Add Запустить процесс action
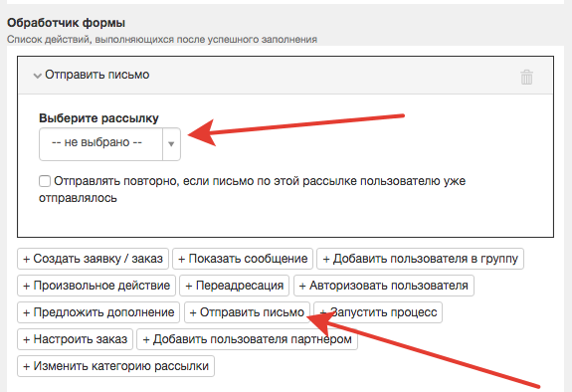572x392 pixels. coord(378,312)
